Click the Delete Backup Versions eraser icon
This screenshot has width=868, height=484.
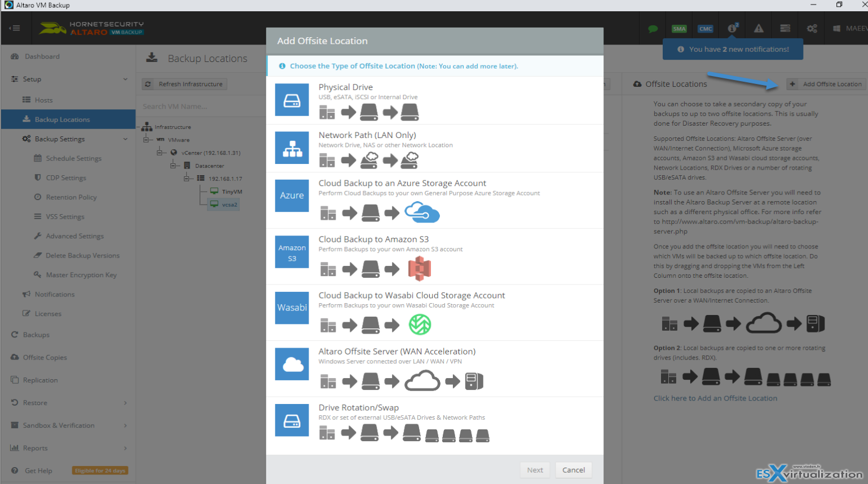coord(38,255)
